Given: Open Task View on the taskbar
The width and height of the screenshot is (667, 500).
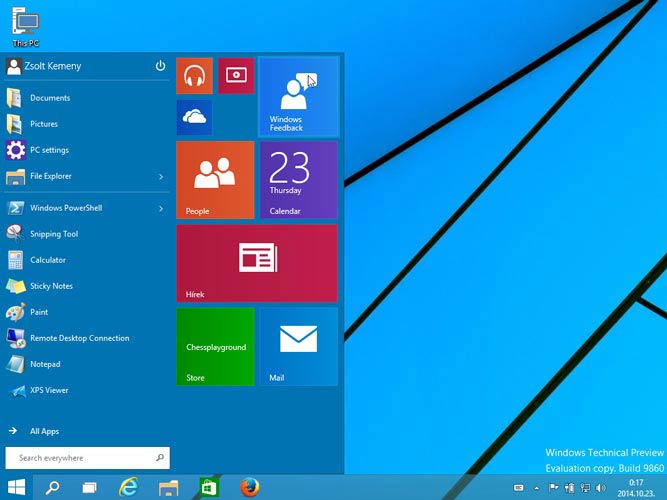Looking at the screenshot, I should coord(89,488).
